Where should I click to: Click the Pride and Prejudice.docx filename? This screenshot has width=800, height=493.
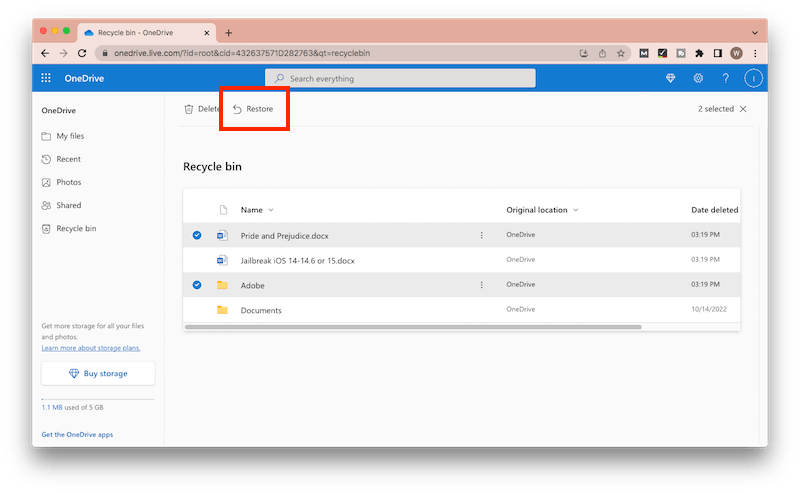pyautogui.click(x=284, y=236)
